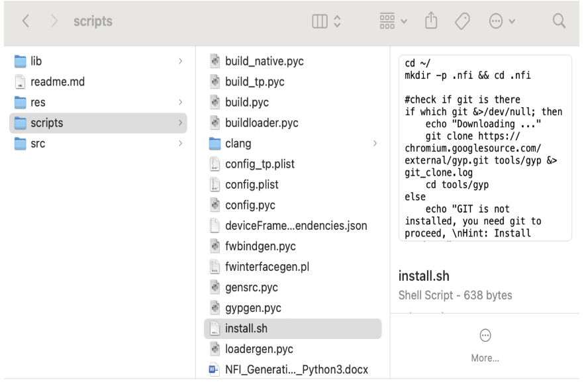Viewport: 584px width, 392px height.
Task: Select the fwbindgen.pyc file icon
Action: [215, 246]
